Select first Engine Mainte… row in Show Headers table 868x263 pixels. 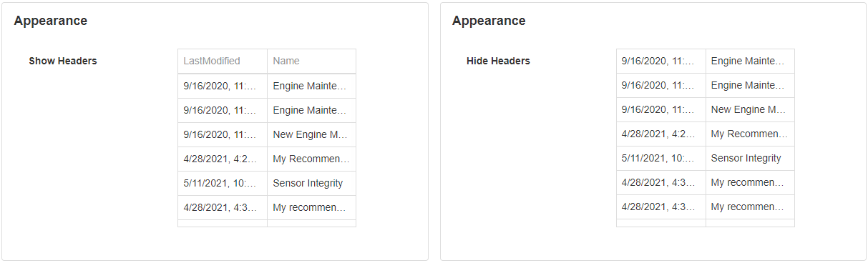click(267, 86)
